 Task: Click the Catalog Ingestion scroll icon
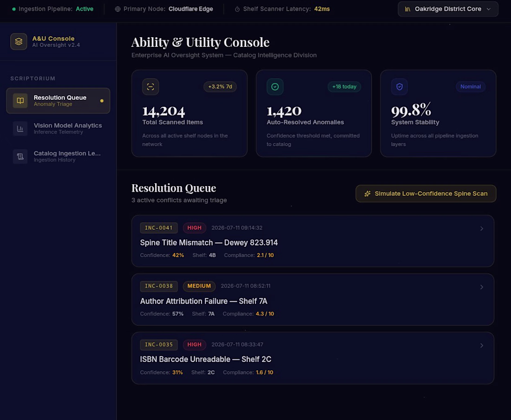tap(20, 156)
